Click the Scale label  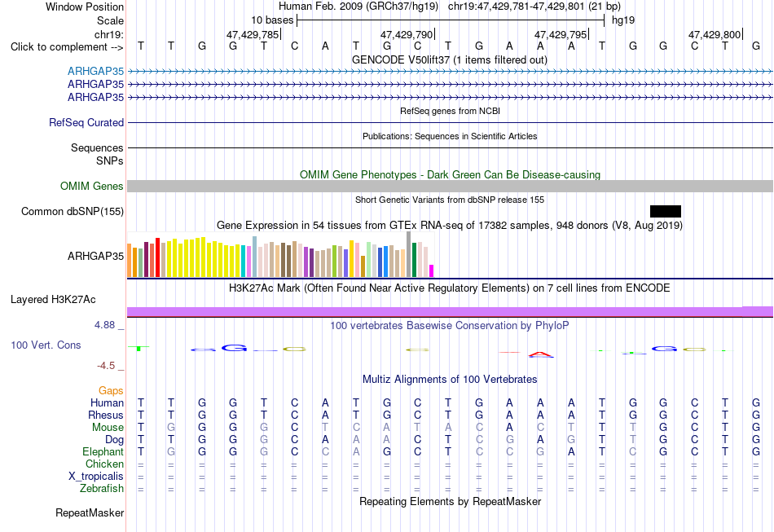110,20
